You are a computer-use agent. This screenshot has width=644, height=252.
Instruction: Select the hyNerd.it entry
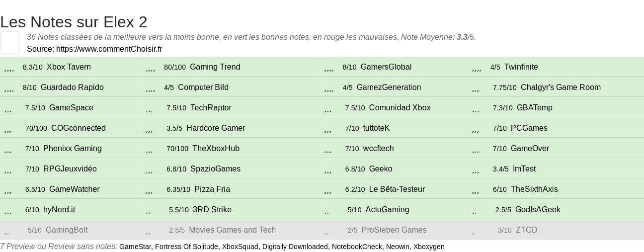59,210
